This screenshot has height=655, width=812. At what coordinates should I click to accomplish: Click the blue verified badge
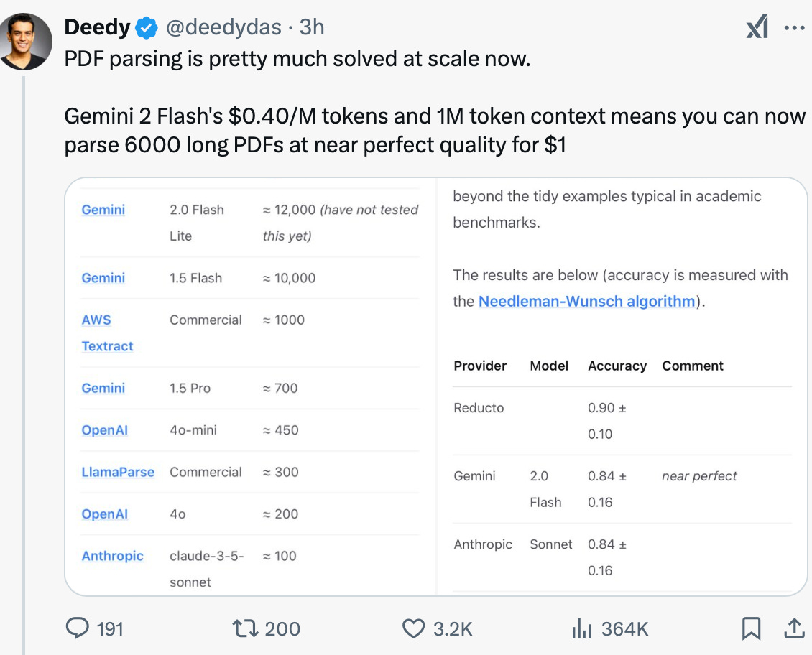(147, 28)
